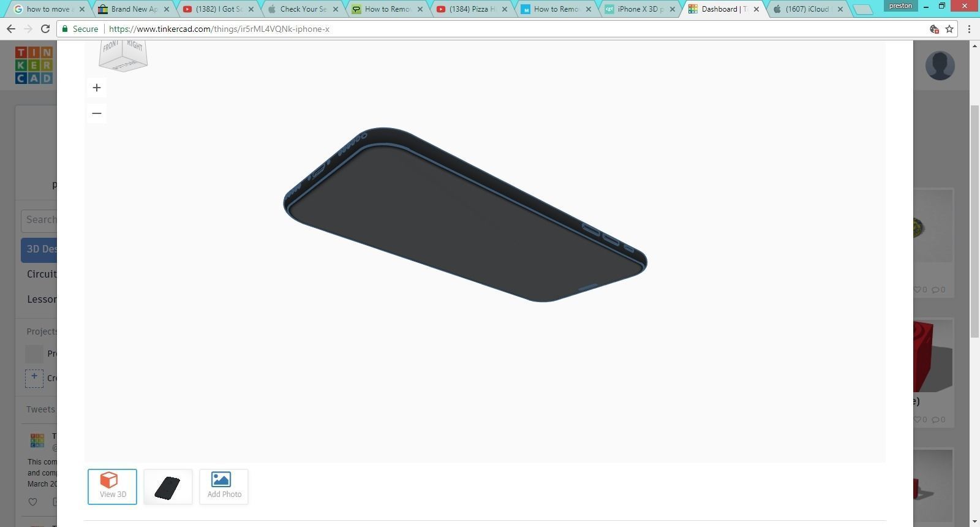
Task: Go forward in browser history
Action: click(x=28, y=29)
